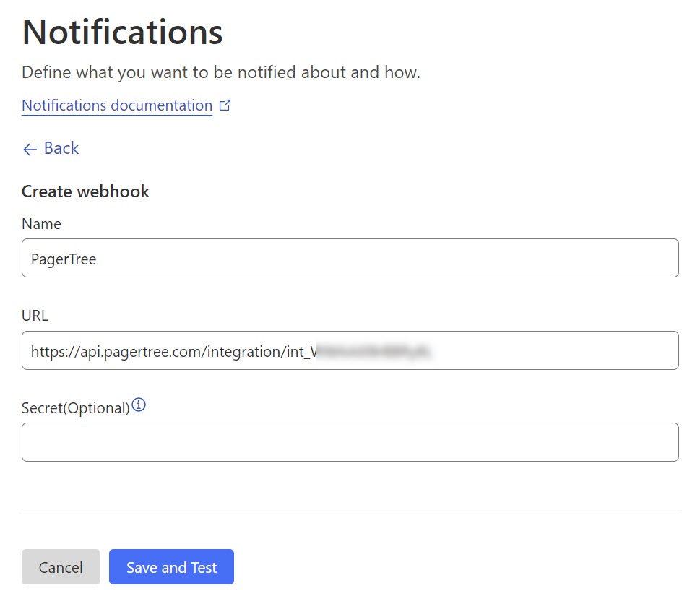This screenshot has height=604, width=700.
Task: Click the Secret(Optional) label text
Action: pyautogui.click(x=75, y=408)
